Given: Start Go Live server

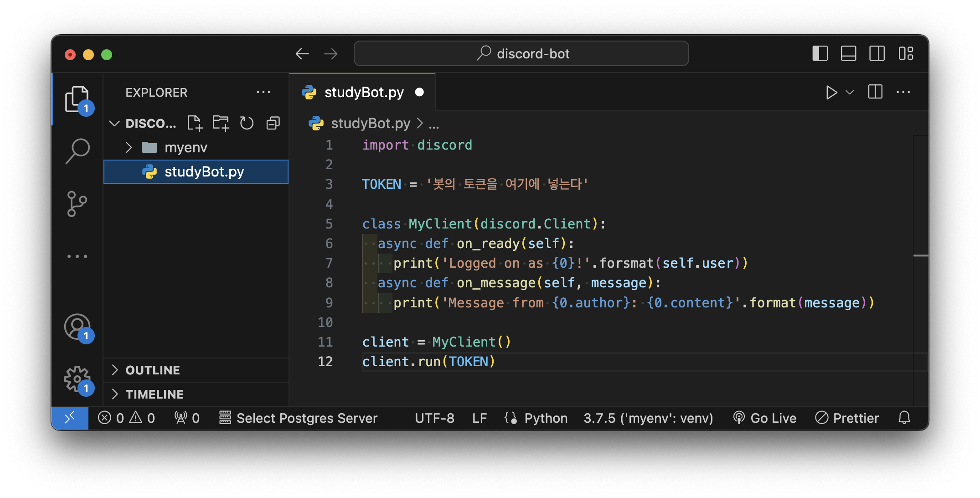Looking at the screenshot, I should coord(764,418).
